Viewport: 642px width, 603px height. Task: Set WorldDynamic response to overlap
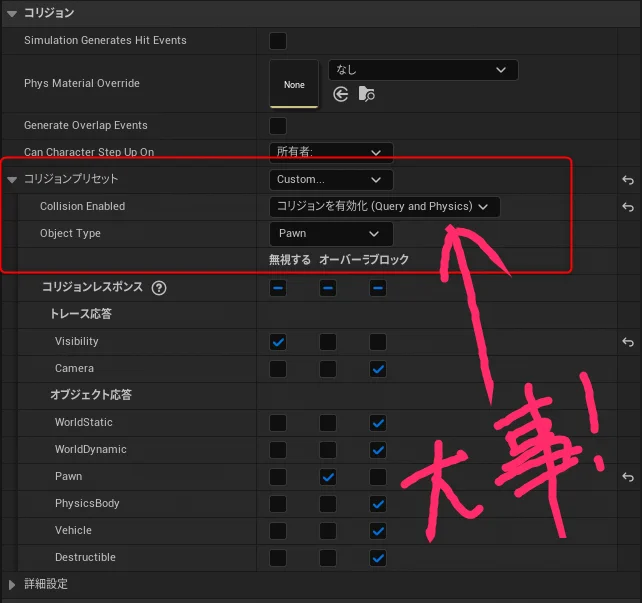[328, 450]
